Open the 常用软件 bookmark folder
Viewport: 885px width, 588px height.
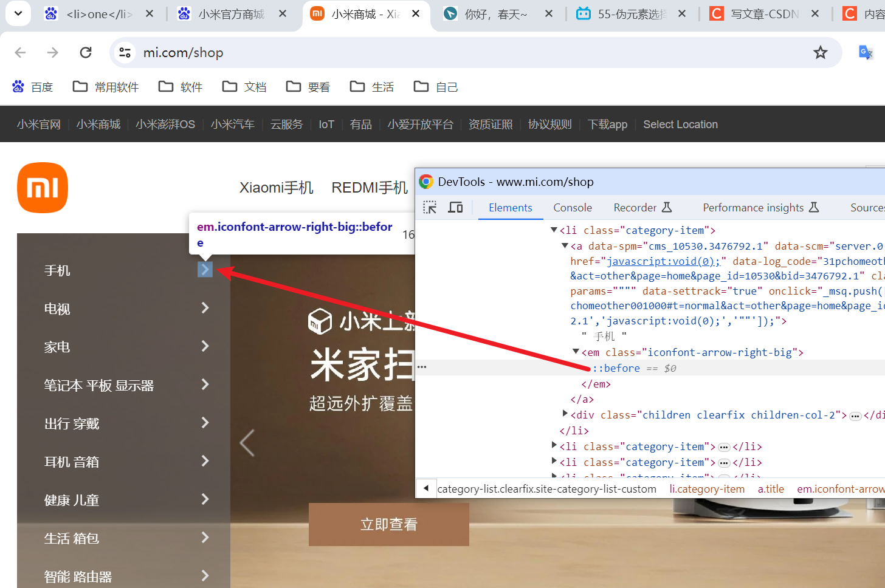coord(106,87)
